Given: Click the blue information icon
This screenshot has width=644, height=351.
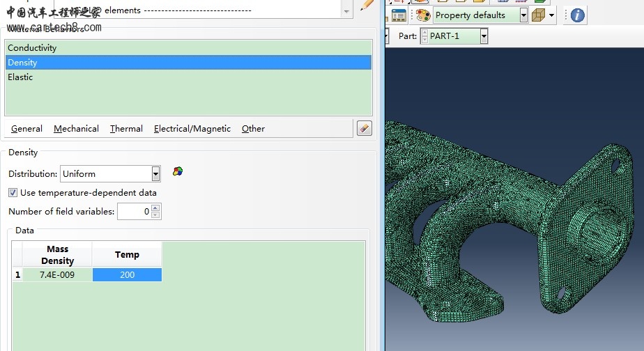Looking at the screenshot, I should point(577,15).
